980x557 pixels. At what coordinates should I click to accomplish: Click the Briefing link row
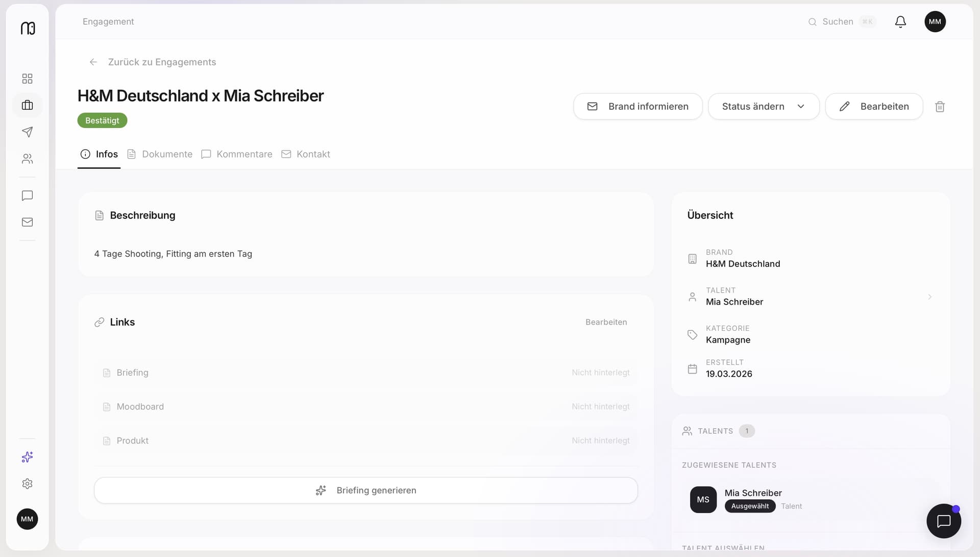click(366, 373)
